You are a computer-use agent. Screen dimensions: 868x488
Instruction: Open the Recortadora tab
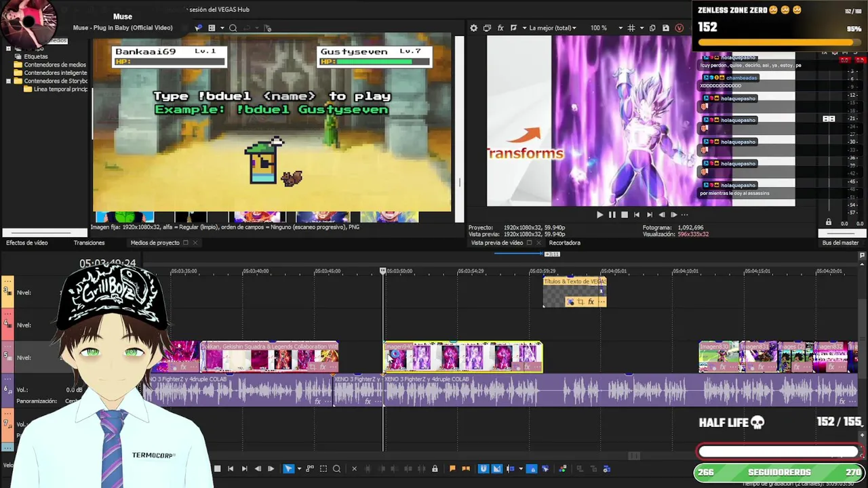(564, 243)
